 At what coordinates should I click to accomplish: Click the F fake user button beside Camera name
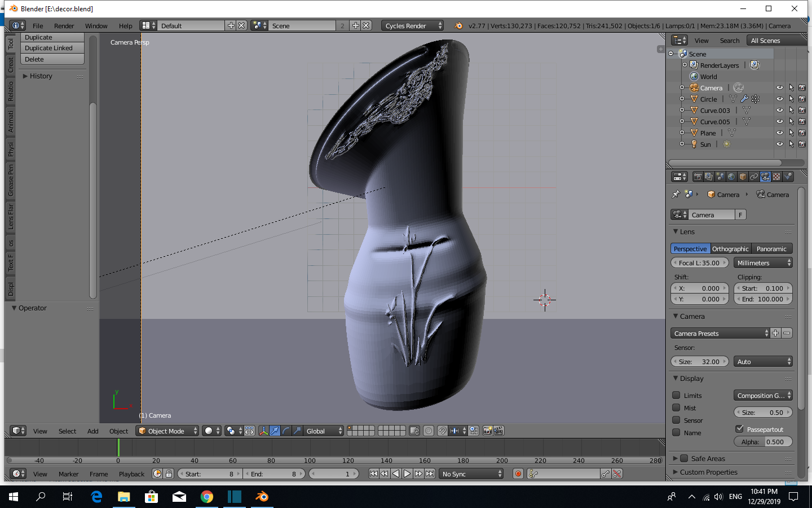pos(740,214)
